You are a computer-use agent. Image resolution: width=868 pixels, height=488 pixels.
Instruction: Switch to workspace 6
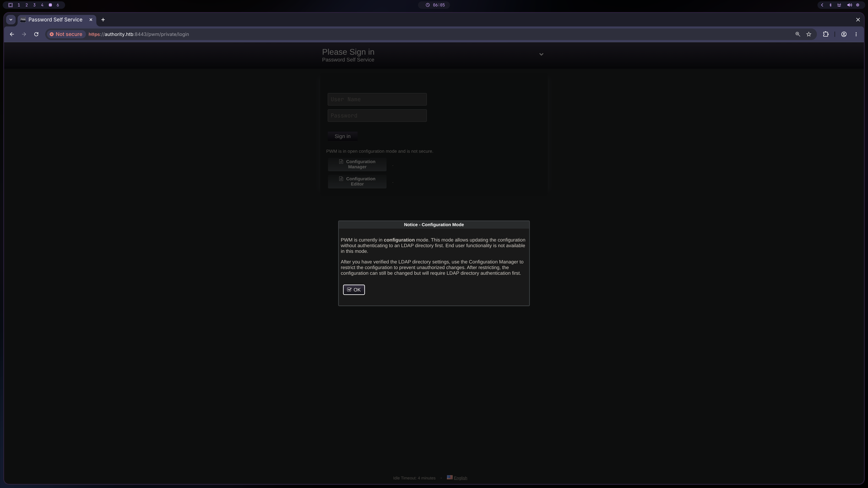tap(58, 5)
